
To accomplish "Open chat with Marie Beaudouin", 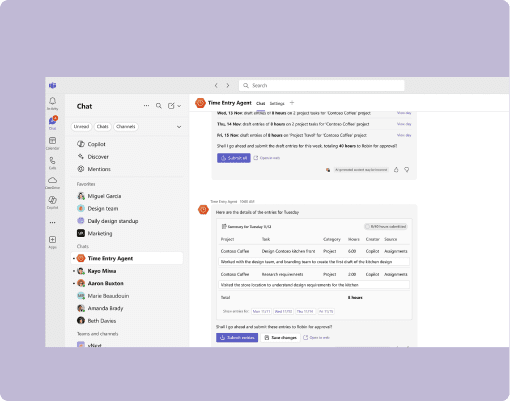I will pyautogui.click(x=127, y=296).
